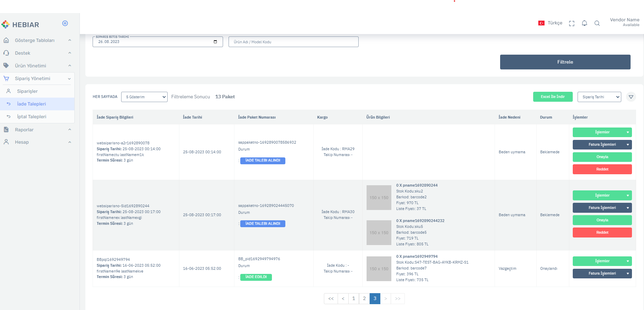The height and width of the screenshot is (310, 644).
Task: Click the Siparişler person icon
Action: pyautogui.click(x=9, y=91)
